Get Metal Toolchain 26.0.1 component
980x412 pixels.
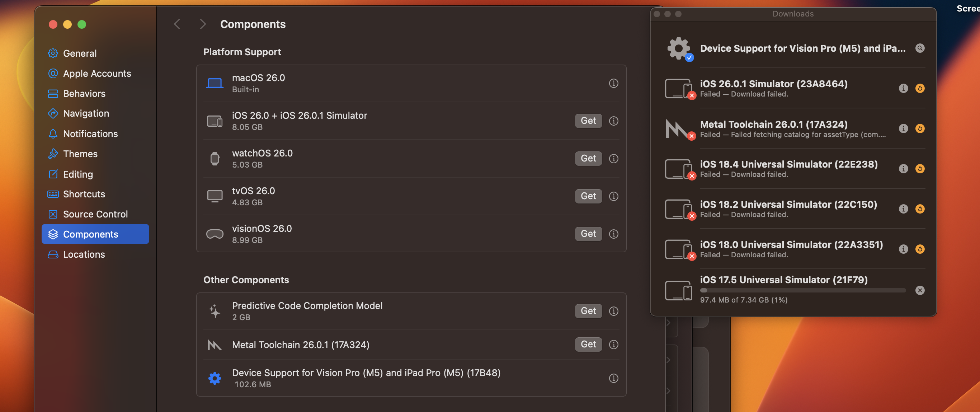tap(588, 345)
